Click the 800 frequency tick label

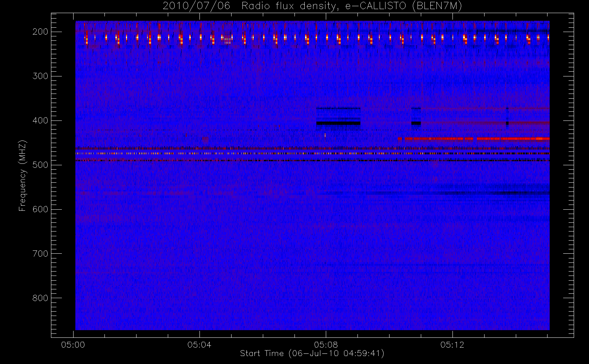coord(40,298)
